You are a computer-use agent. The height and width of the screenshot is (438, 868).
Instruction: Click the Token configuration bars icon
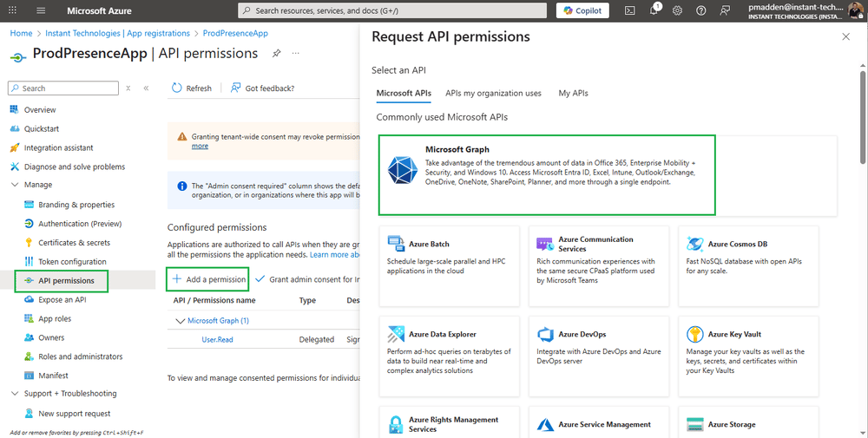tap(29, 262)
